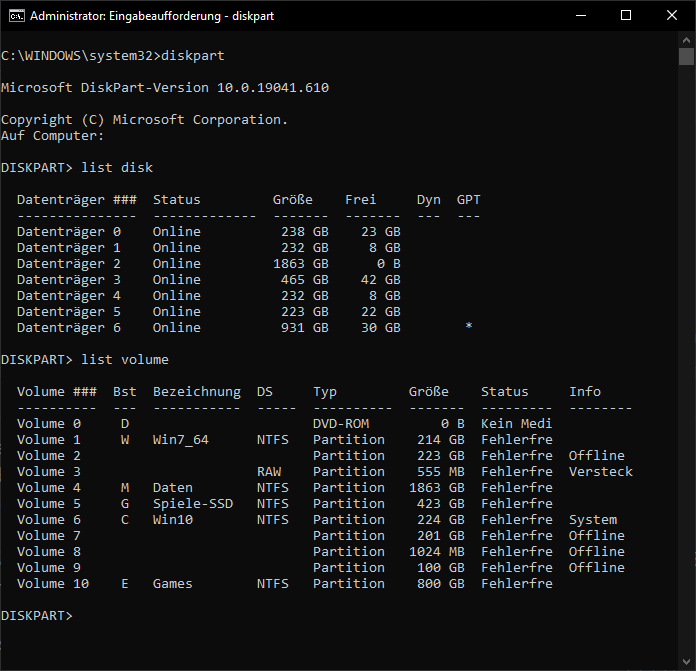Viewport: 696px width, 671px height.
Task: Click the 'Offline' info entry of Volume 9
Action: tap(597, 567)
